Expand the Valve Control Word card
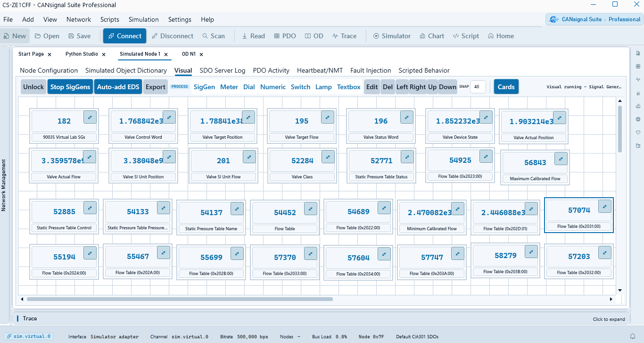 169,117
